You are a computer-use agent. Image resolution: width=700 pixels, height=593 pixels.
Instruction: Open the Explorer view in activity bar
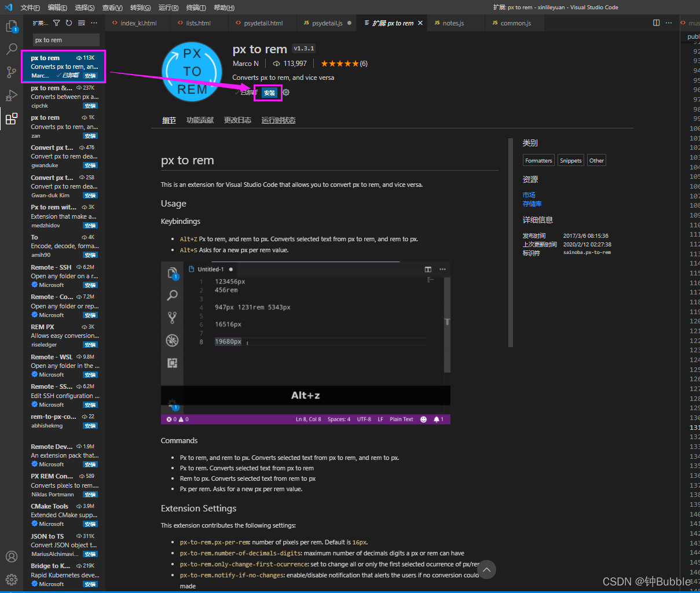(x=12, y=27)
